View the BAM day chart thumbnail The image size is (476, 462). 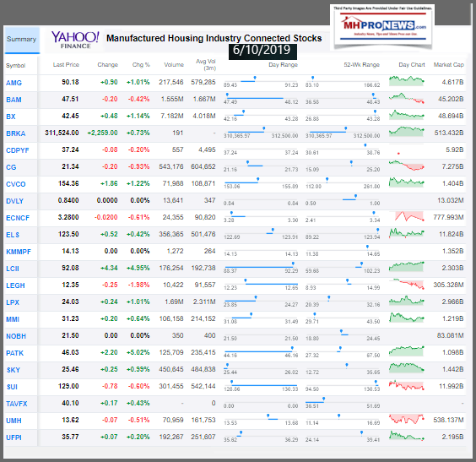click(407, 99)
